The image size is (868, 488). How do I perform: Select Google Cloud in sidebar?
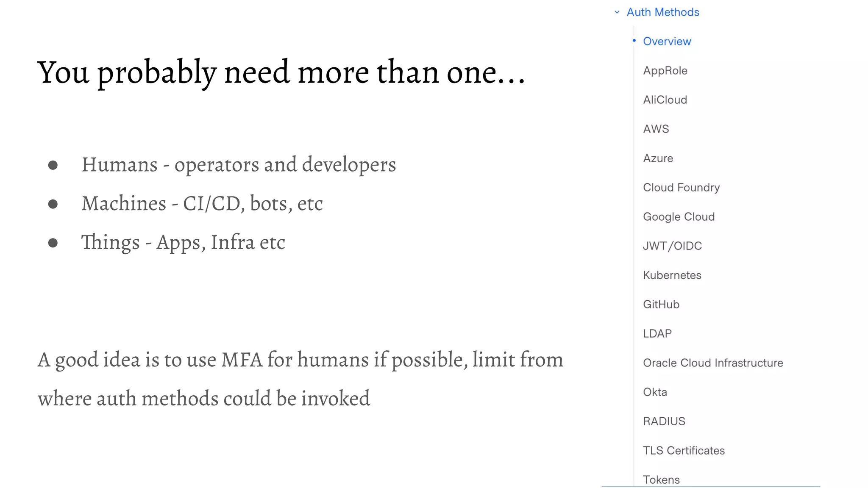[x=679, y=217]
